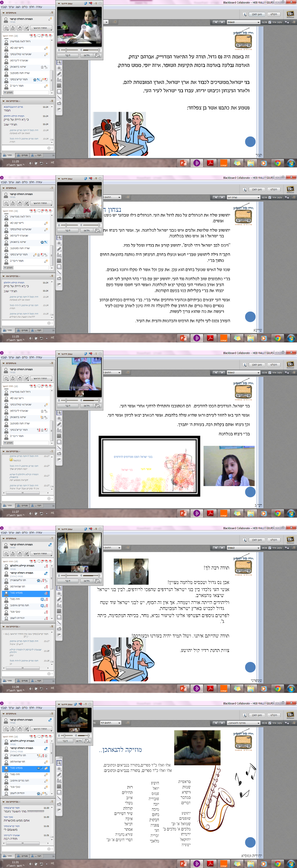Select the pointer tool in the Slide10 window

pos(59,62)
